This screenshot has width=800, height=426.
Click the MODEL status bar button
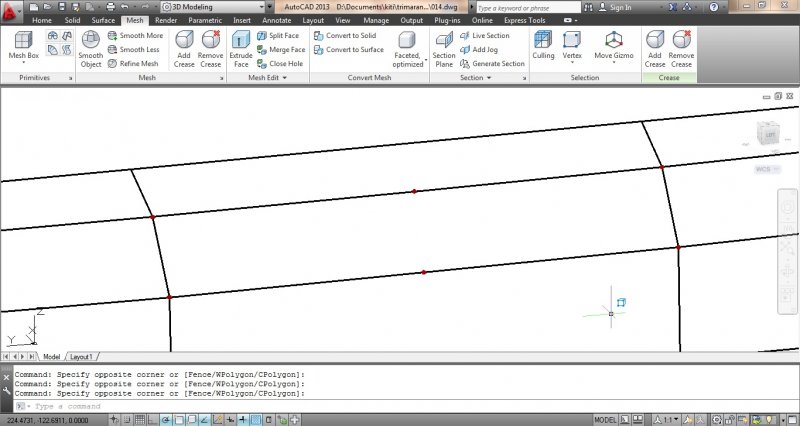[x=605, y=420]
